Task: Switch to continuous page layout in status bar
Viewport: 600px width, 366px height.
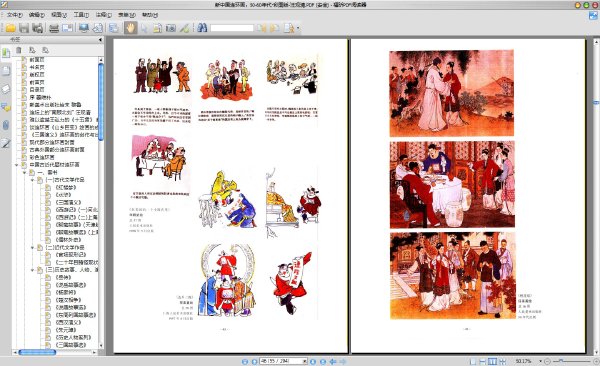Action: (483, 361)
